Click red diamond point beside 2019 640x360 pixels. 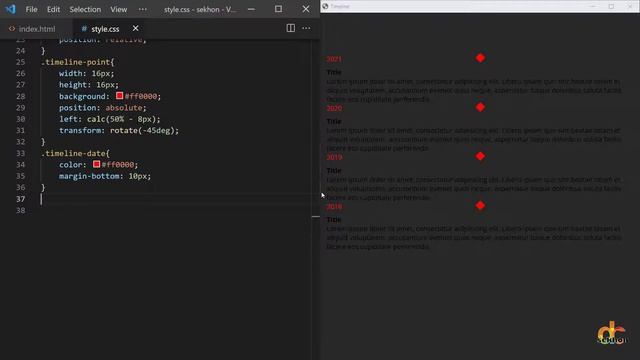pos(480,156)
